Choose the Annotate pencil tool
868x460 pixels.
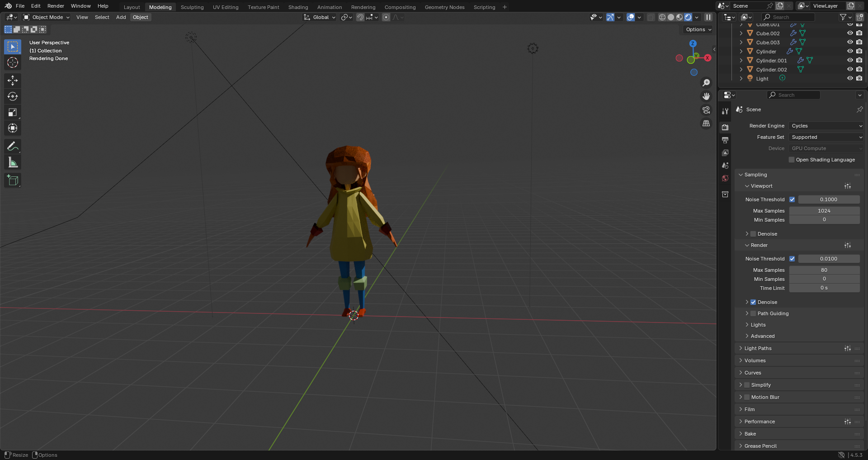click(x=13, y=147)
